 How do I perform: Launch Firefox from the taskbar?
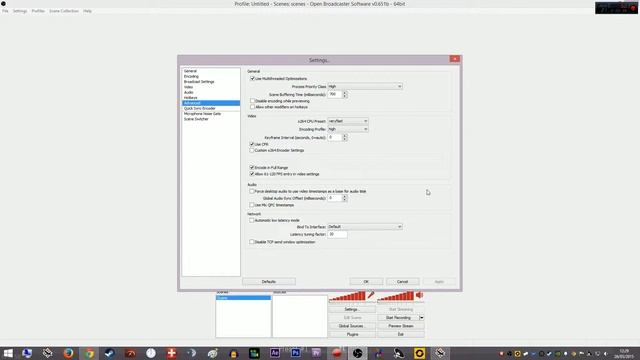pos(69,353)
